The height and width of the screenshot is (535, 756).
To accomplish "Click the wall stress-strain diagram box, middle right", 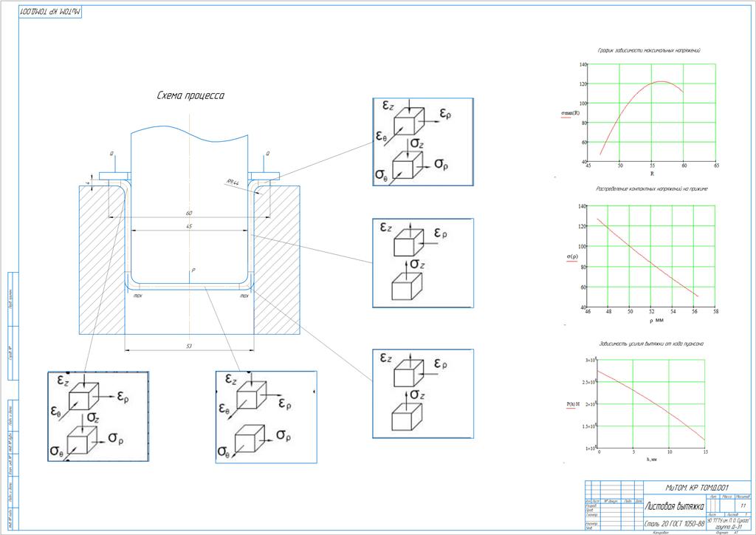I will click(423, 263).
